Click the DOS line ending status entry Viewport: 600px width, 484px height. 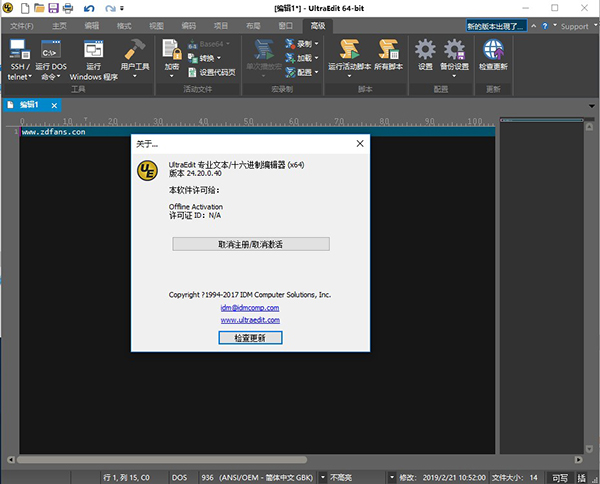coord(179,477)
